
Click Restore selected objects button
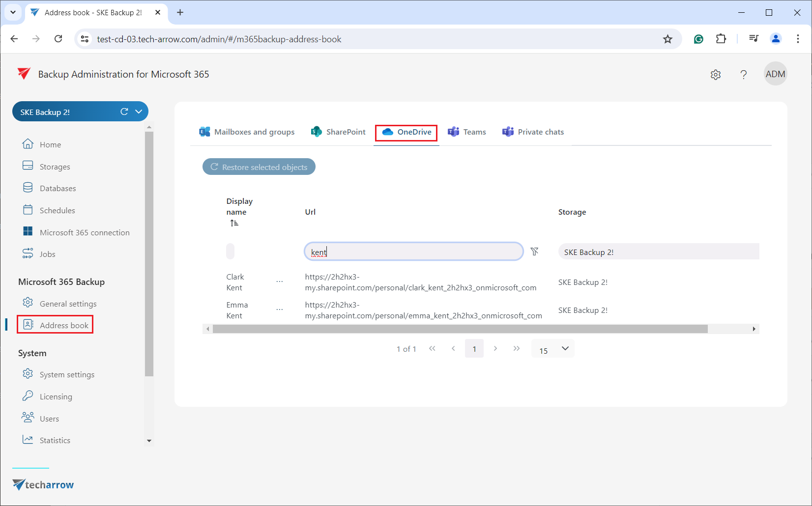(x=259, y=167)
